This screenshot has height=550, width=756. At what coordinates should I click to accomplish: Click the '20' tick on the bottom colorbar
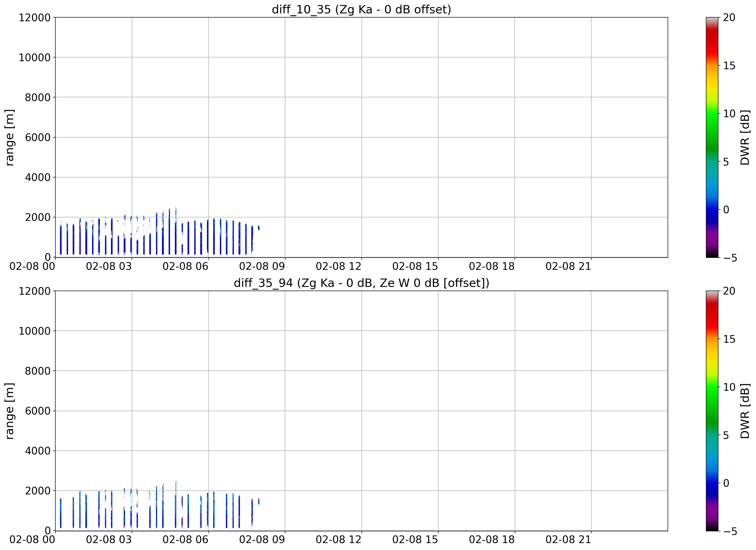[729, 291]
